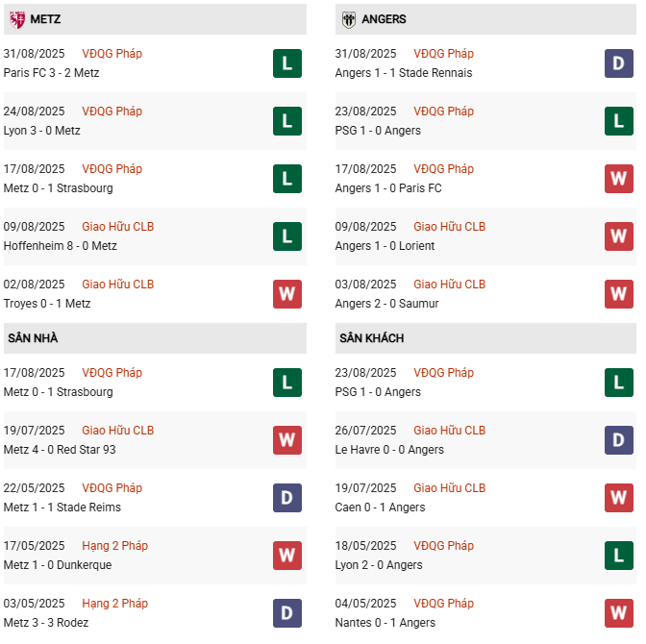The width and height of the screenshot is (646, 644).
Task: Open the SÂN NHÀ section header
Action: click(34, 338)
